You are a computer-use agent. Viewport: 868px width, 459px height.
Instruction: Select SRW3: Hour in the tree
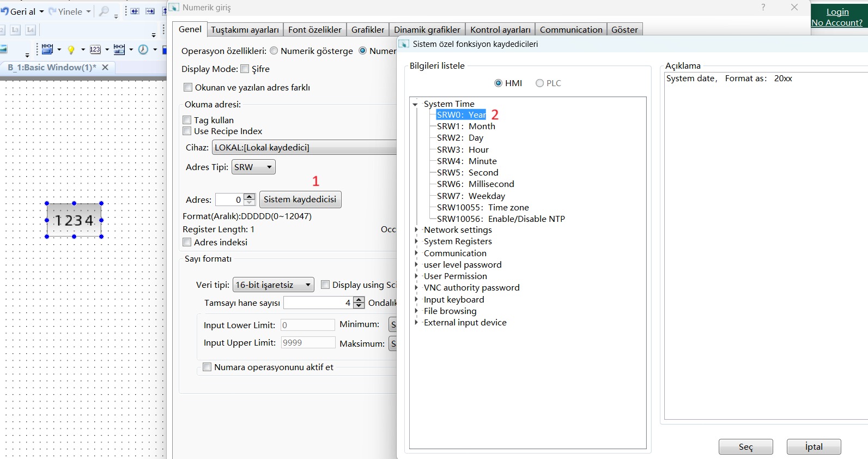(x=463, y=149)
